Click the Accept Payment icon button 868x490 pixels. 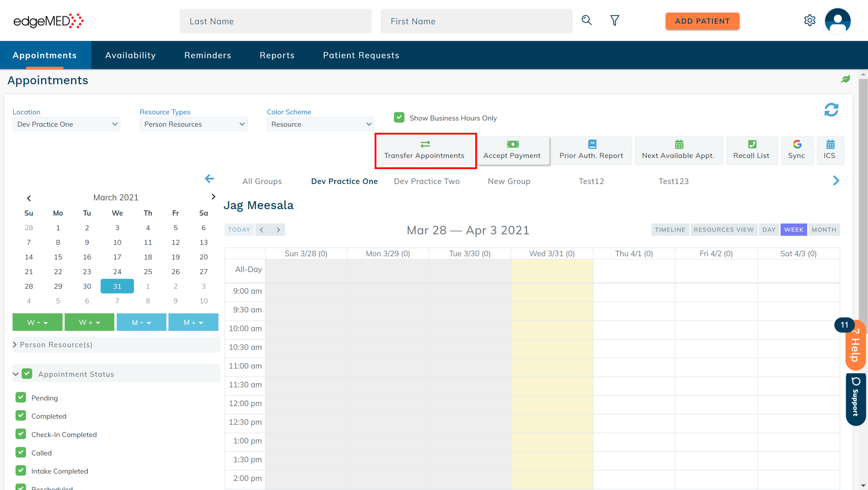point(512,150)
